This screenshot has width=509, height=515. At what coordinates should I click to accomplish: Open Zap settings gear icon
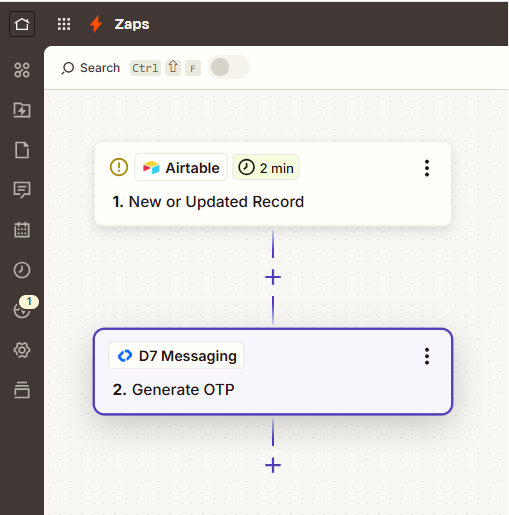(22, 350)
